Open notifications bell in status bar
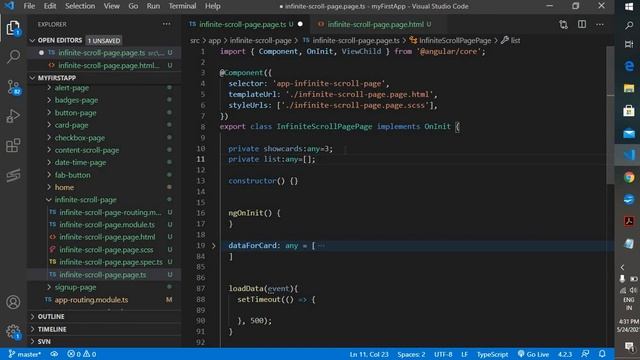Screen dimensions: 640x360 tap(602, 354)
